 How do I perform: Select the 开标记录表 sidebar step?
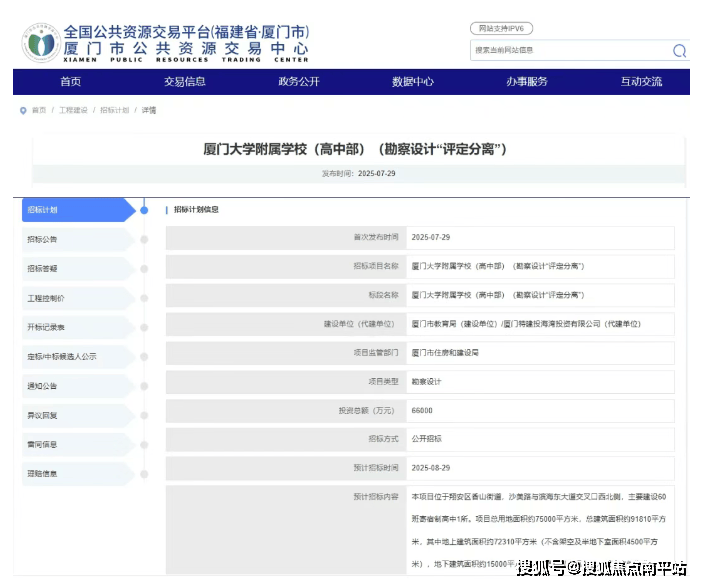point(47,327)
